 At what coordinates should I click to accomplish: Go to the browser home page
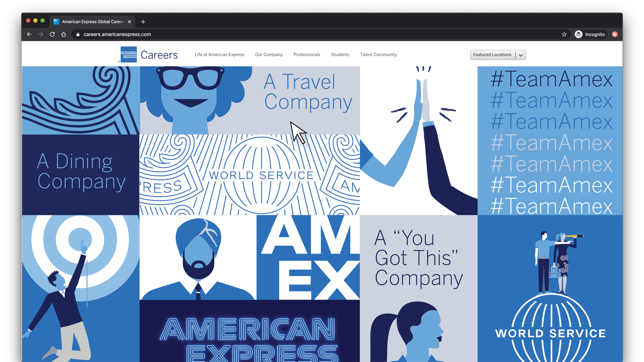click(x=64, y=34)
